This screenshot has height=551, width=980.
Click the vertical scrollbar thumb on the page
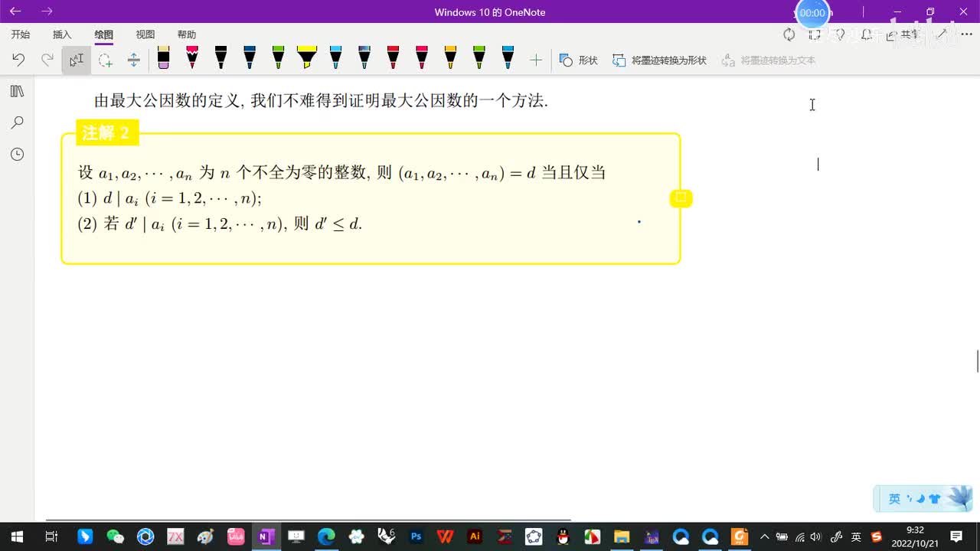coord(978,360)
